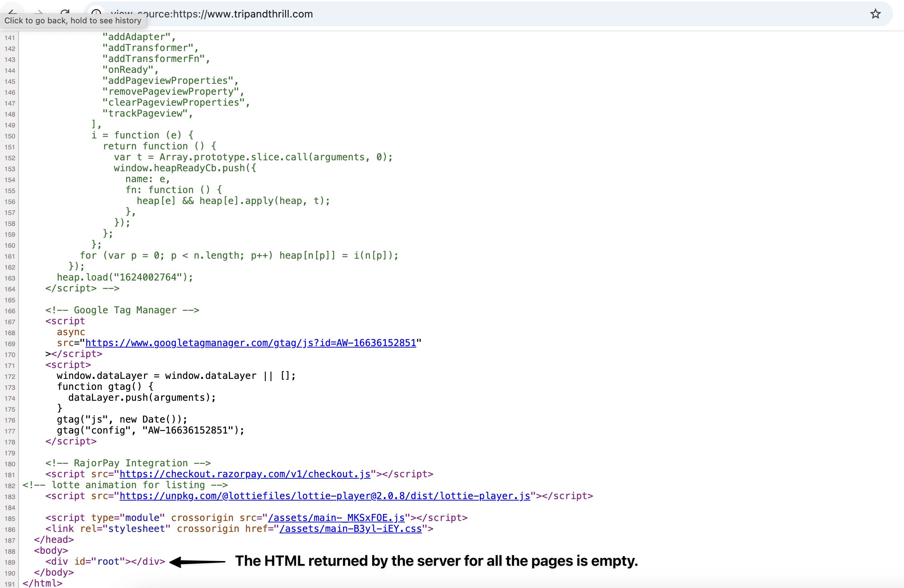The width and height of the screenshot is (904, 588).
Task: Open the /assets/main-_MKSxFOE.js link
Action: pos(336,518)
